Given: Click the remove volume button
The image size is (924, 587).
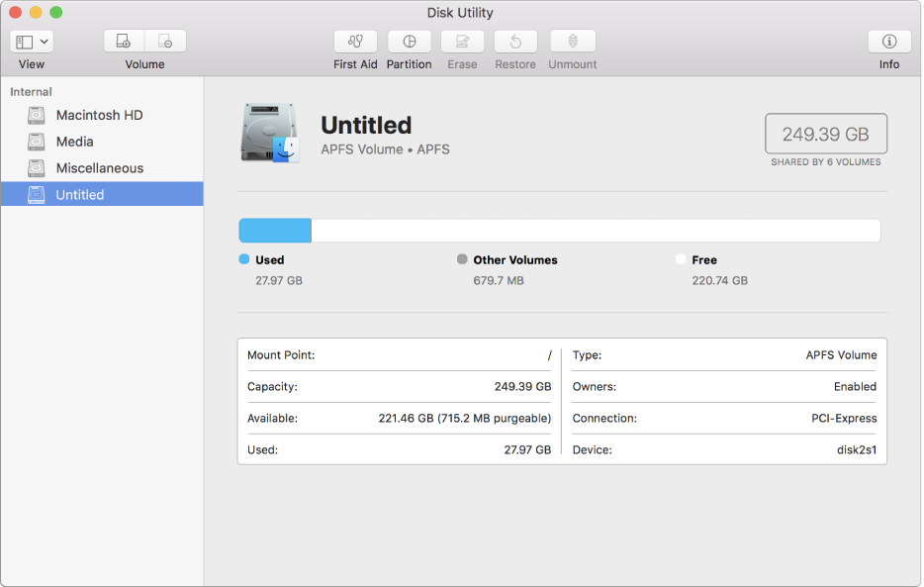Looking at the screenshot, I should tap(165, 42).
